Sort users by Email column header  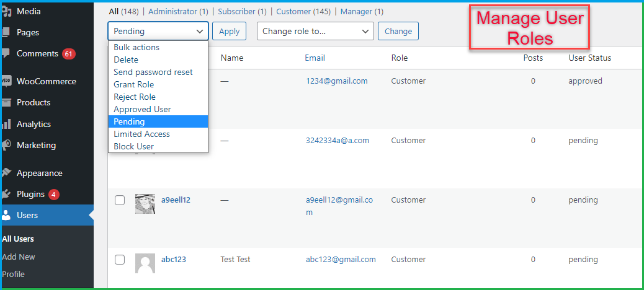tap(315, 58)
